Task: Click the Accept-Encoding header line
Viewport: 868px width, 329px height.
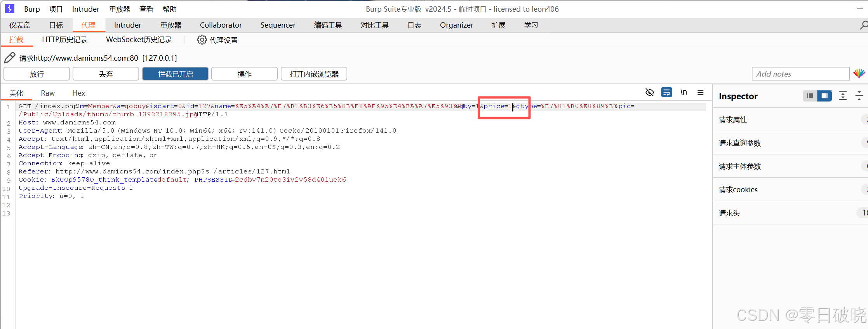Action: click(88, 155)
